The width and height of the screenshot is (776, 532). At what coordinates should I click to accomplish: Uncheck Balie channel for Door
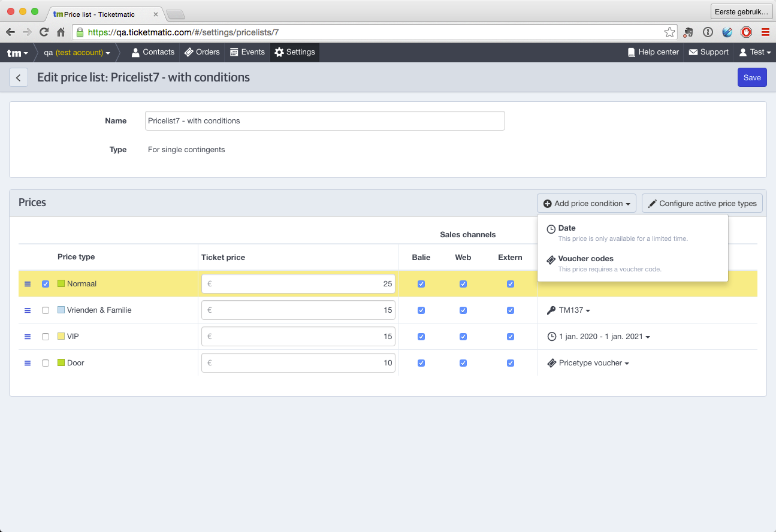coord(421,363)
